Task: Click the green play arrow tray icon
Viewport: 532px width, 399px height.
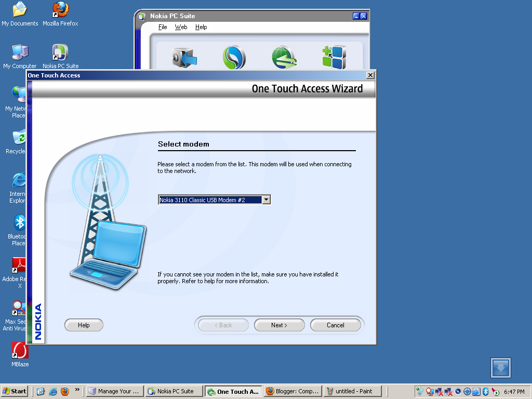Action: 495,392
